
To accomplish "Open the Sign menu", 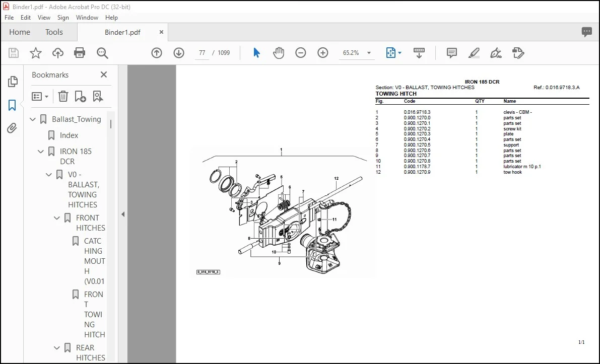I will click(x=63, y=18).
